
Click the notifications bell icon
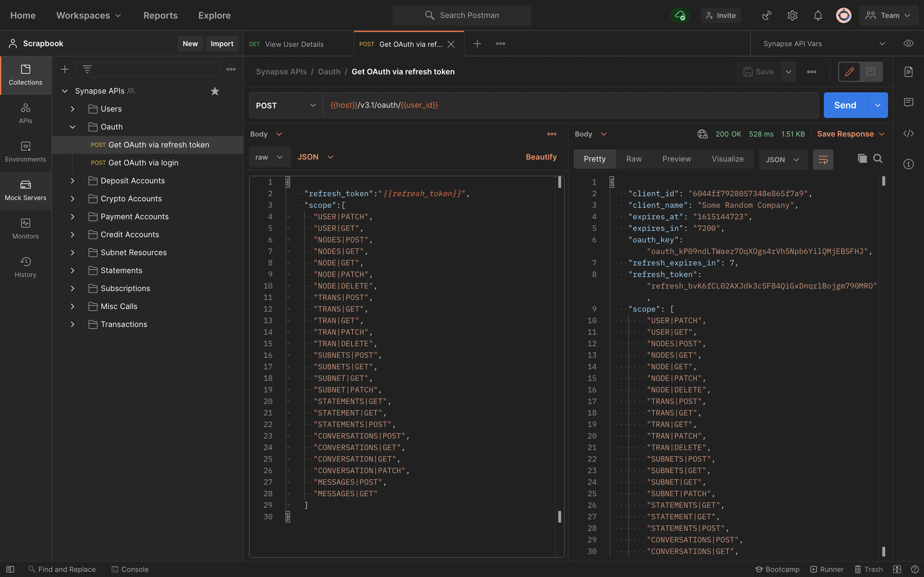click(x=818, y=15)
